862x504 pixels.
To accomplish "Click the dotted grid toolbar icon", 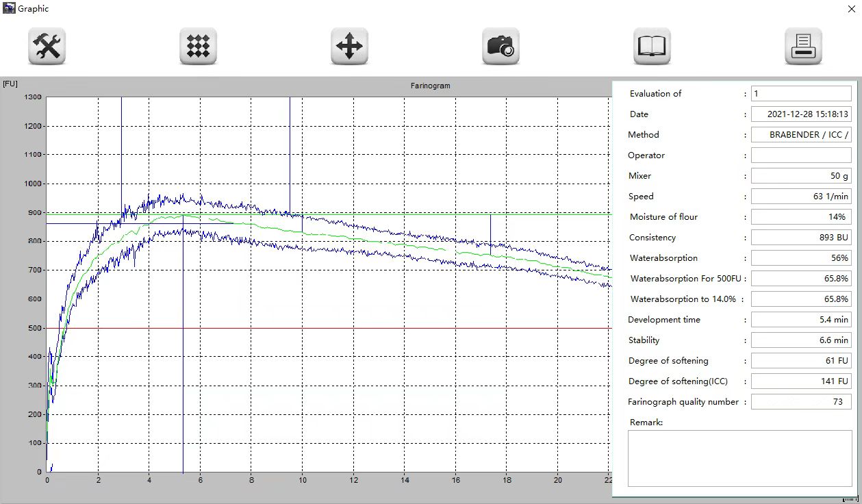I will click(x=199, y=47).
